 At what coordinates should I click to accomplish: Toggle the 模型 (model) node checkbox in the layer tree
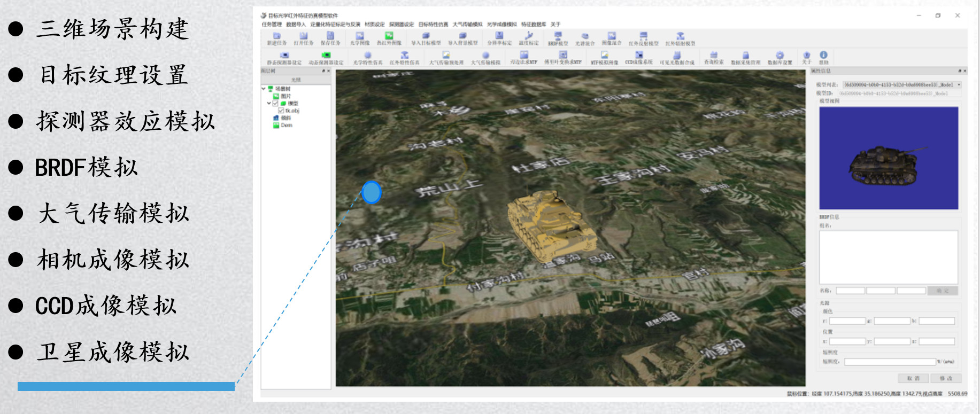[275, 104]
